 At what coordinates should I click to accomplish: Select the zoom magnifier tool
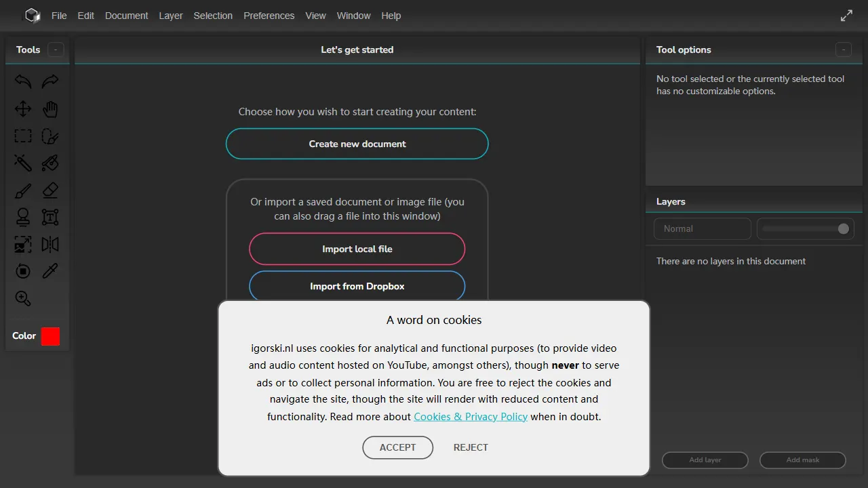pos(23,299)
